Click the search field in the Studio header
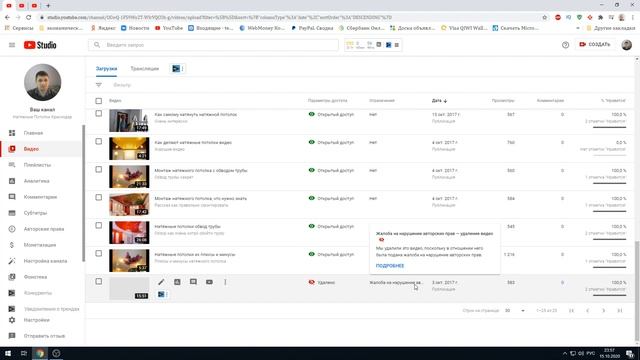 tap(213, 45)
